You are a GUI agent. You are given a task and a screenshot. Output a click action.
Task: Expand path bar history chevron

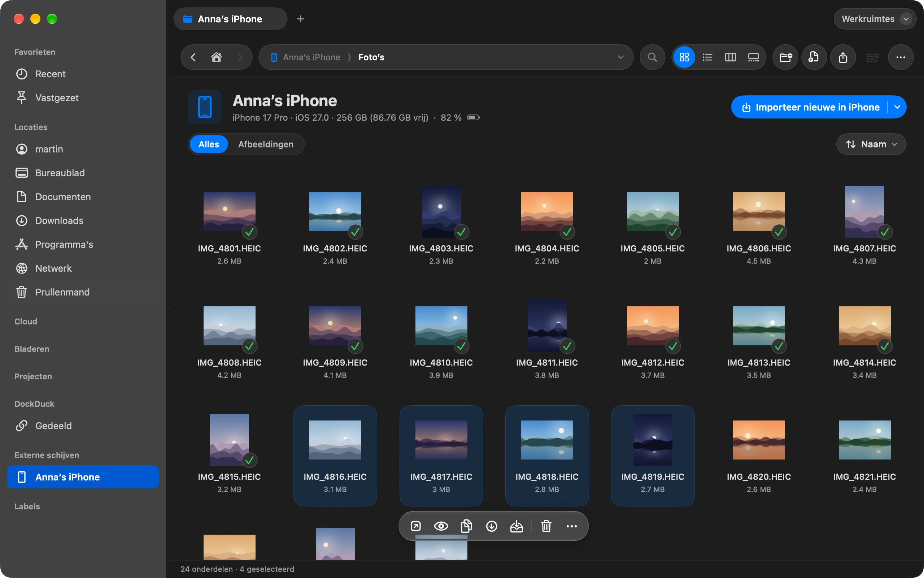click(x=620, y=57)
